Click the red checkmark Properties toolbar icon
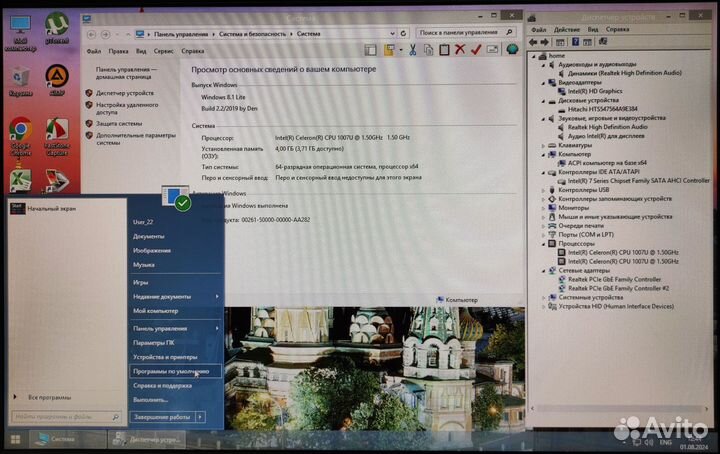 click(x=476, y=49)
